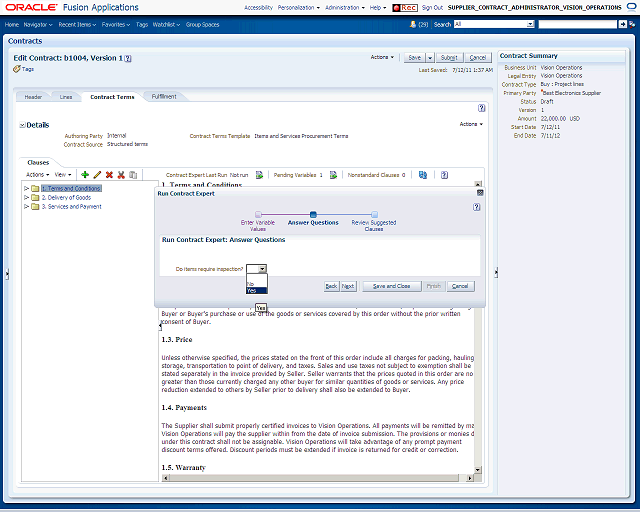Screen dimensions: 640x512
Task: Open View menu in Clauses toolbar
Action: (63, 175)
